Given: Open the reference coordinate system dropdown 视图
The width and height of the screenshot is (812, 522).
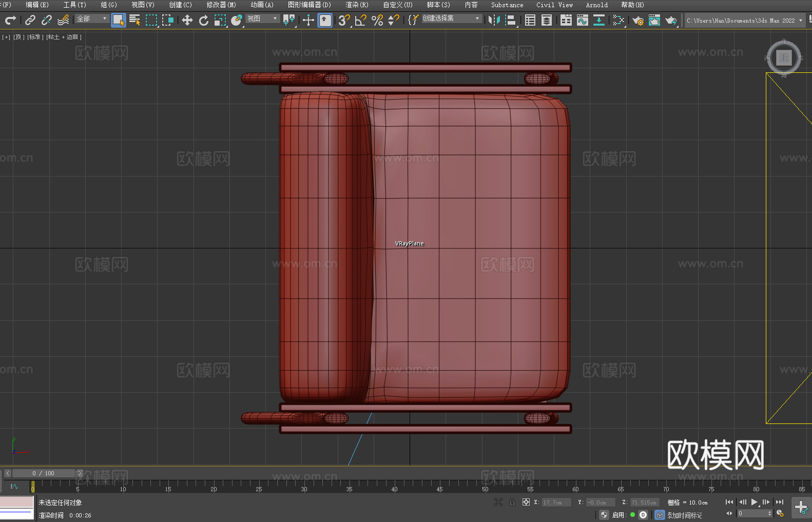Looking at the screenshot, I should click(x=262, y=18).
